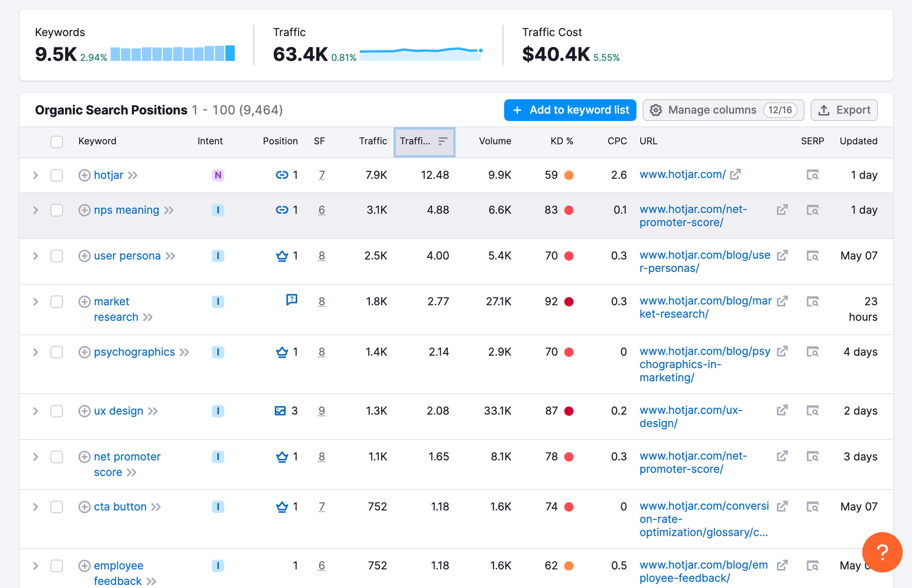View SERP snapshot for net promoter score
Screen dimensions: 912x588
812,457
